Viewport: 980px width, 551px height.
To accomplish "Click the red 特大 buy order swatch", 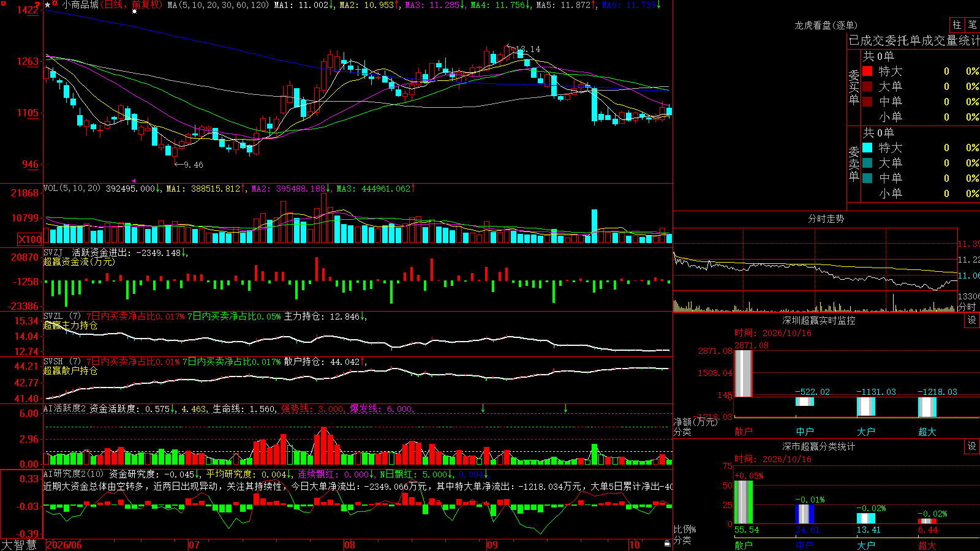I will coord(867,71).
